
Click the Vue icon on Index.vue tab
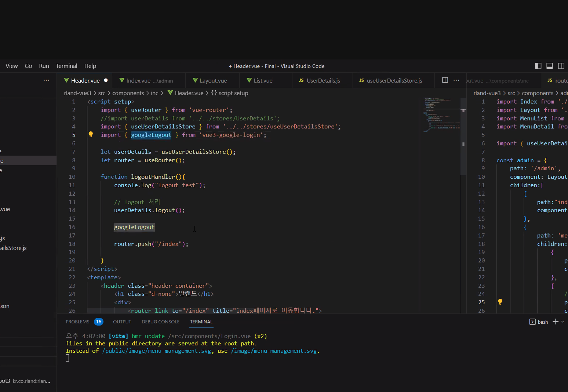tap(122, 80)
